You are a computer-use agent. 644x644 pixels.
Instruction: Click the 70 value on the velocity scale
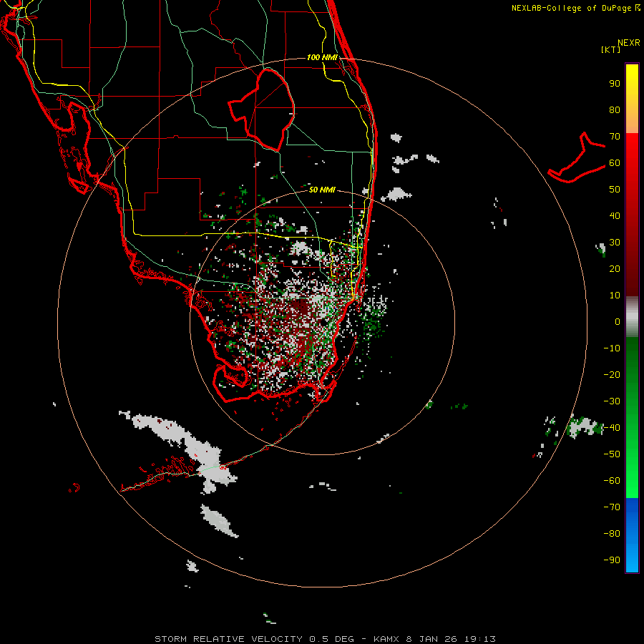[x=615, y=137]
